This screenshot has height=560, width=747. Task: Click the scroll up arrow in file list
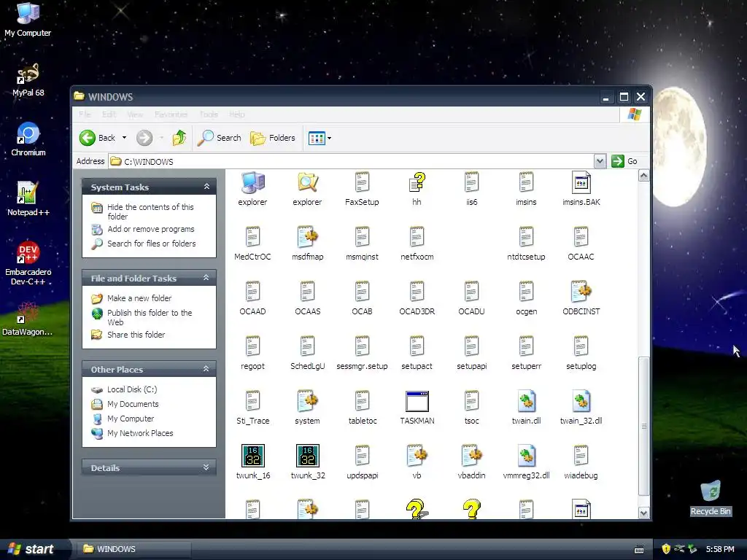point(643,176)
